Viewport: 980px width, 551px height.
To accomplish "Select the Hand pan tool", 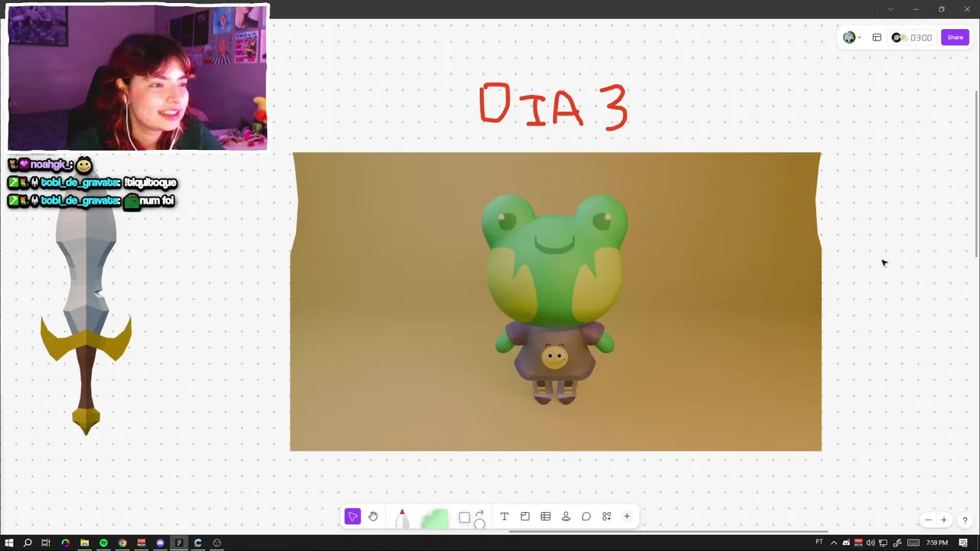I will click(373, 517).
